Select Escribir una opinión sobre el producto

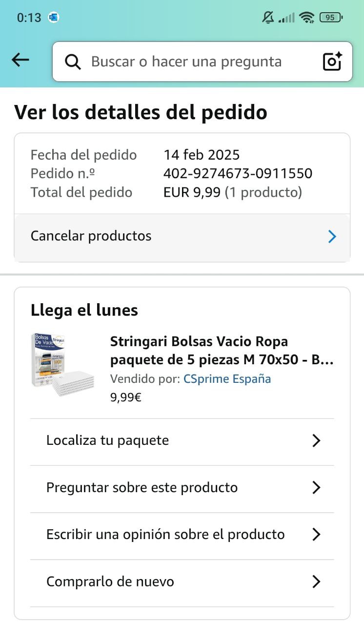coord(165,535)
